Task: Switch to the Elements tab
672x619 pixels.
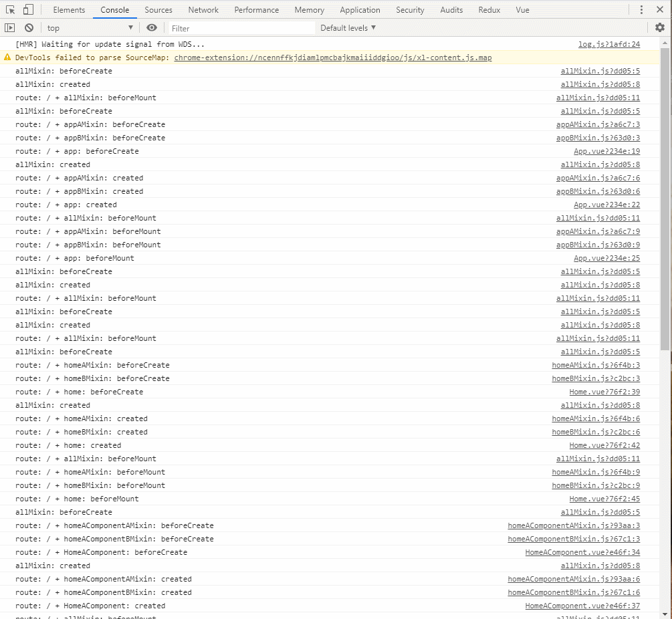Action: click(x=69, y=10)
